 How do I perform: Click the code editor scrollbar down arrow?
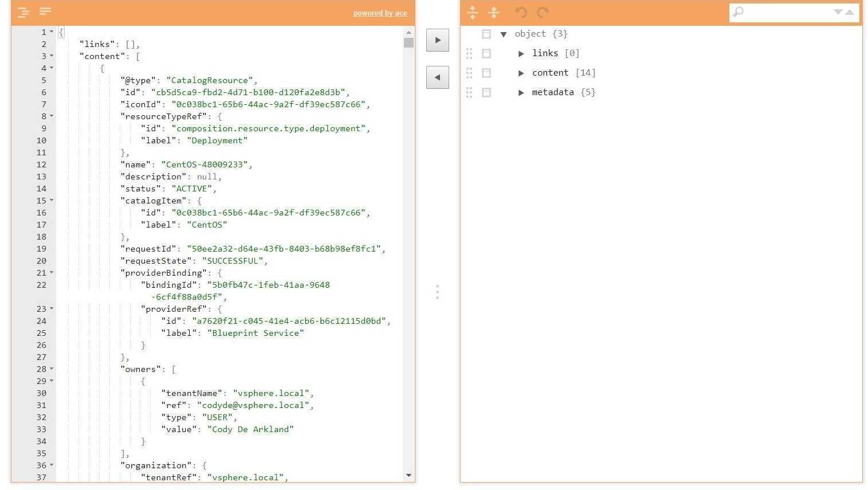click(409, 475)
